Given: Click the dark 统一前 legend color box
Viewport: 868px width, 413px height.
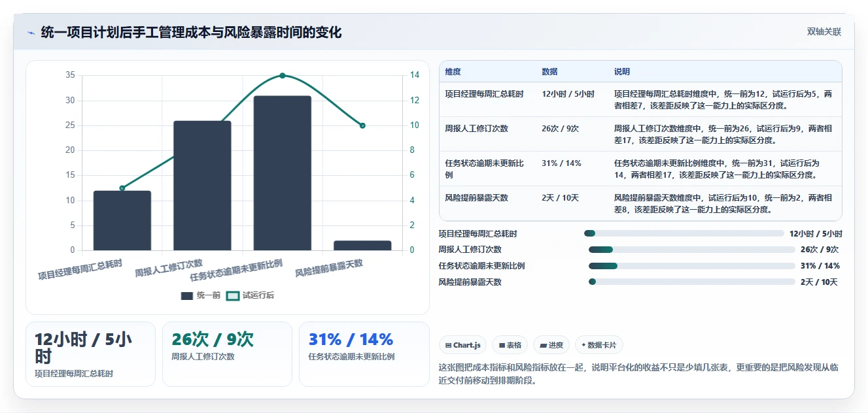Looking at the screenshot, I should pos(187,296).
